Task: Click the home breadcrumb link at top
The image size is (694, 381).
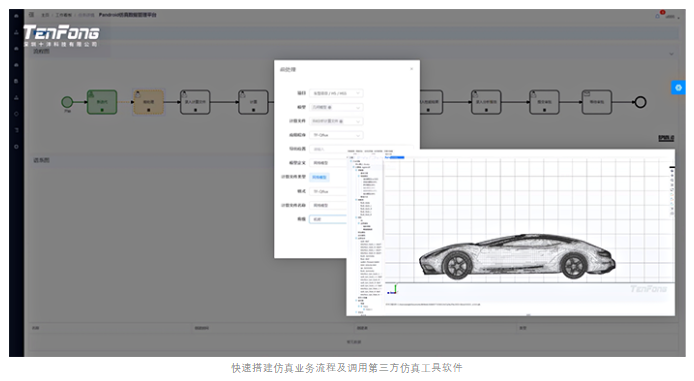Action: click(45, 15)
